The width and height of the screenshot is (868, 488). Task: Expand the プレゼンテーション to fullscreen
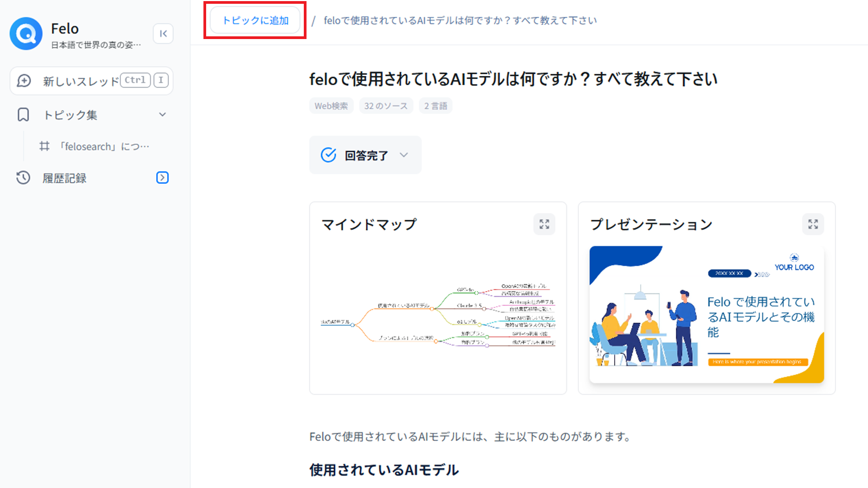pos(813,224)
